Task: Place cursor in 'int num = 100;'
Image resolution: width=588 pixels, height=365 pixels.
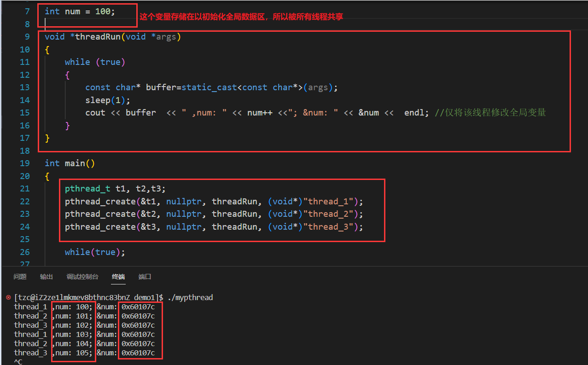Action: (80, 12)
